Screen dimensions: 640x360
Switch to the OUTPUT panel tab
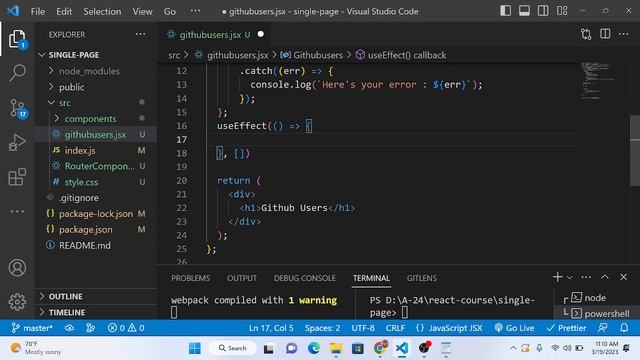point(242,278)
